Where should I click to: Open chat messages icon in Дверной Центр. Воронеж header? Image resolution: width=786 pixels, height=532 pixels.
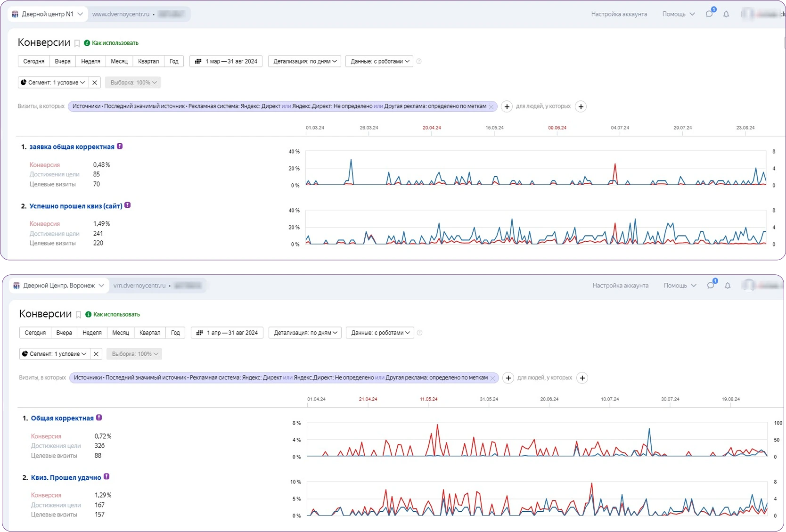[711, 286]
